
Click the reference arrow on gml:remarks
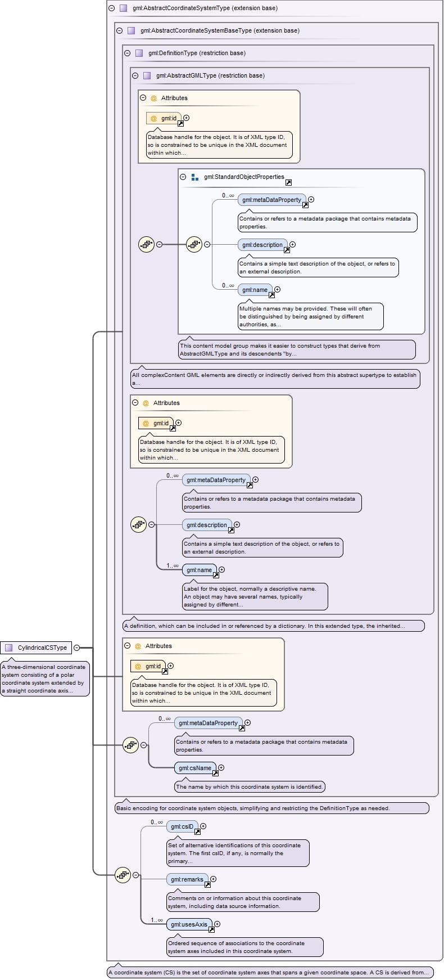click(207, 884)
